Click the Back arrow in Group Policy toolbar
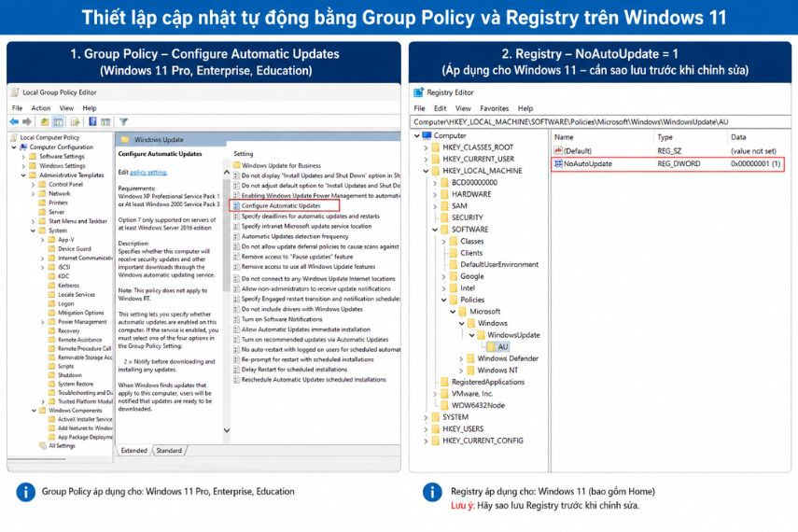 click(14, 121)
